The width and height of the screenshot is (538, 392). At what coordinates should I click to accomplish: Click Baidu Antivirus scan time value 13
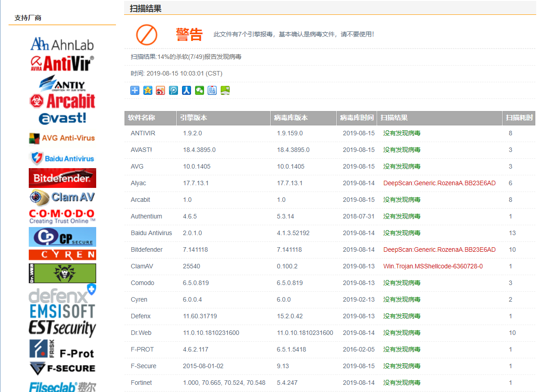(512, 233)
